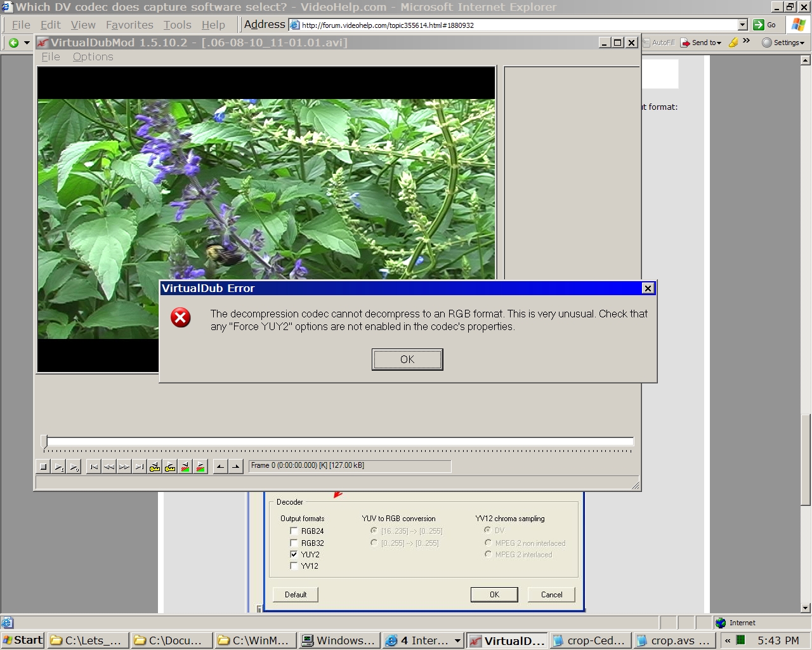
Task: Click previous scene scan icon
Action: pyautogui.click(x=185, y=467)
